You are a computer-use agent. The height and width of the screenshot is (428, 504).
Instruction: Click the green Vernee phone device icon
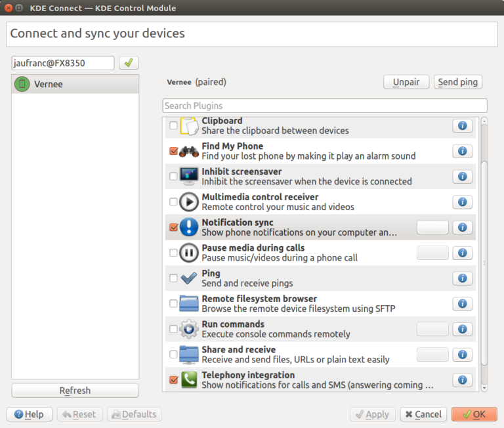tap(22, 84)
